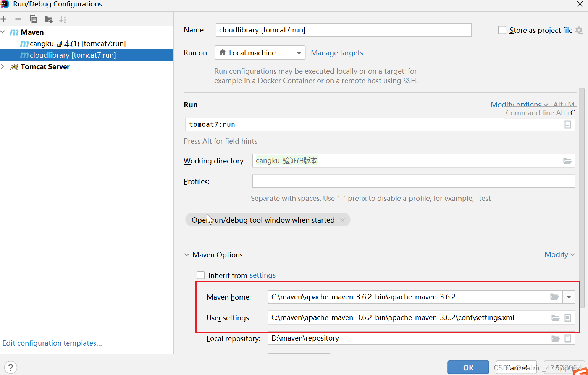Screen dimensions: 588x375
Task: Check Inherit from settings
Action: click(x=201, y=275)
